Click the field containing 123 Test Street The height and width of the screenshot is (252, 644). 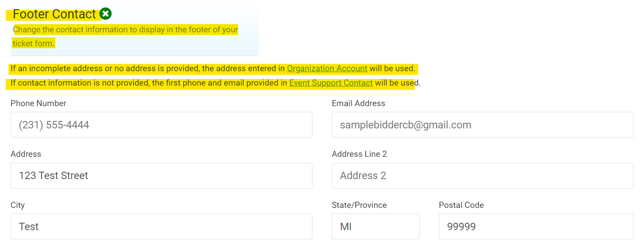pyautogui.click(x=161, y=176)
